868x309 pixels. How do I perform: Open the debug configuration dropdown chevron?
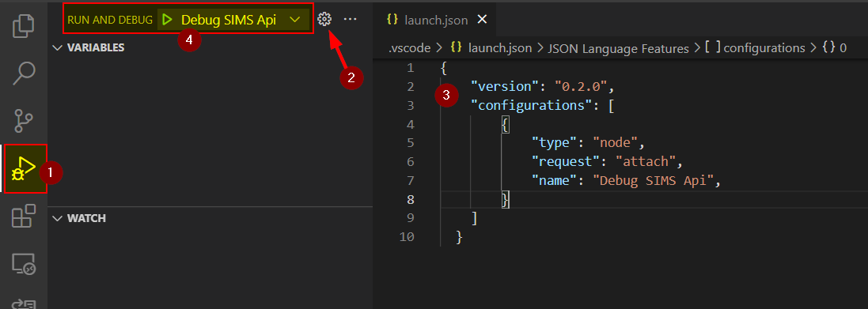[295, 19]
